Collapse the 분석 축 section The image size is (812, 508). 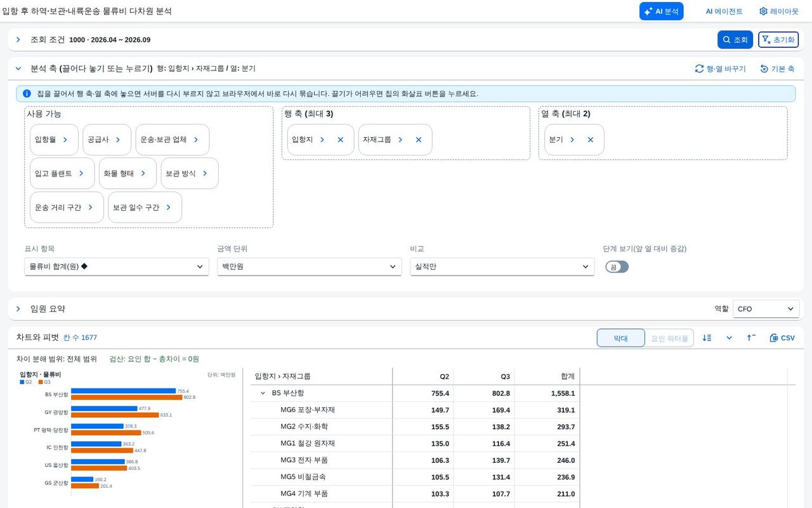pyautogui.click(x=18, y=69)
